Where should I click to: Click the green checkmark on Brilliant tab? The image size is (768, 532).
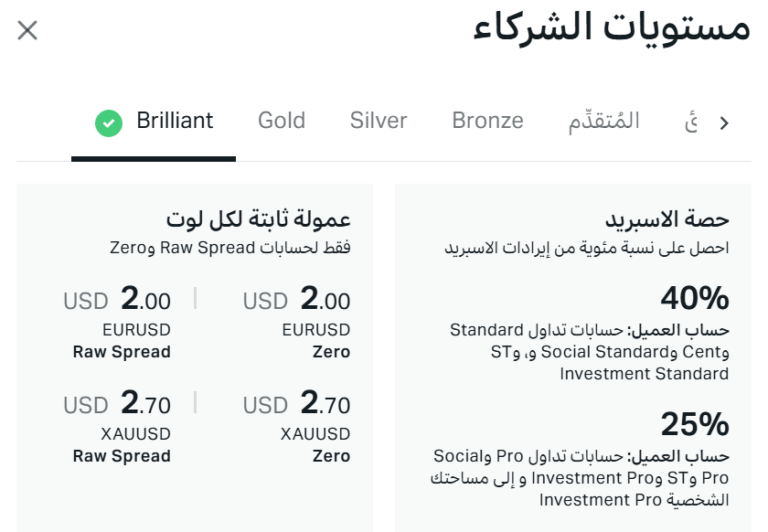(110, 120)
